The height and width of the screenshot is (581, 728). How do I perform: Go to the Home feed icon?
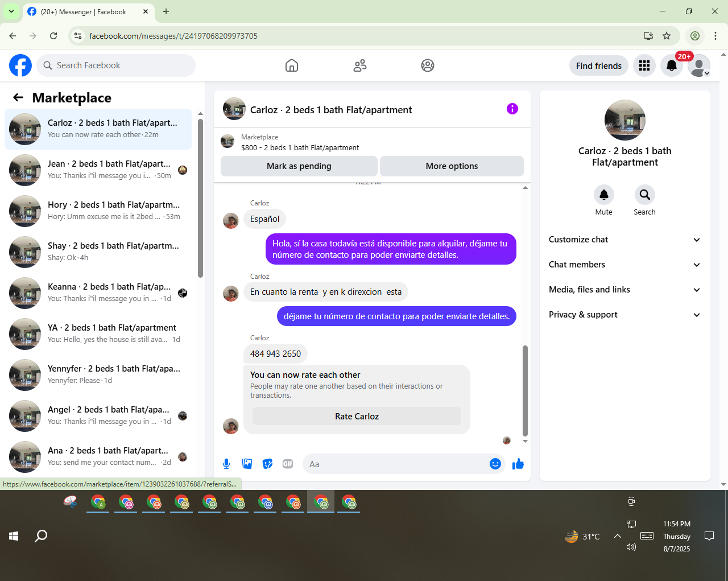click(292, 65)
